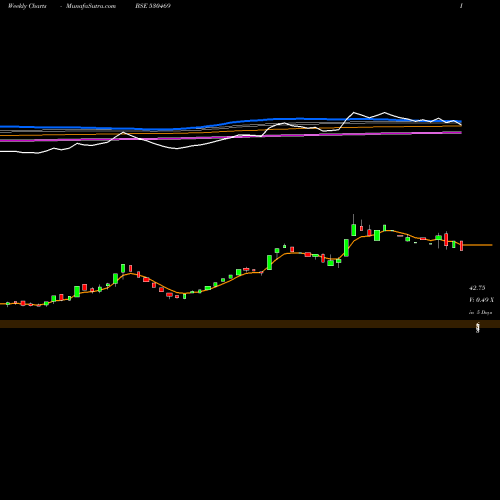Viewport: 500px width, 500px height.
Task: Click the tallest green candle at the peak
Action: click(x=353, y=230)
